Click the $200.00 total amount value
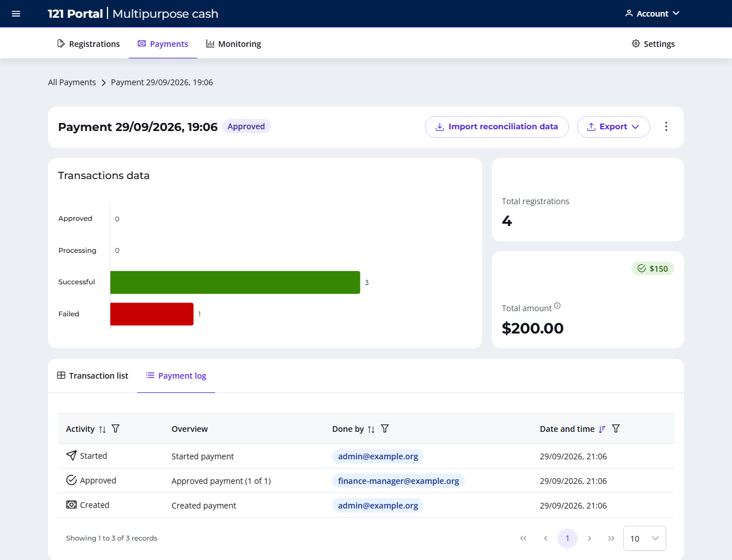 pos(532,328)
